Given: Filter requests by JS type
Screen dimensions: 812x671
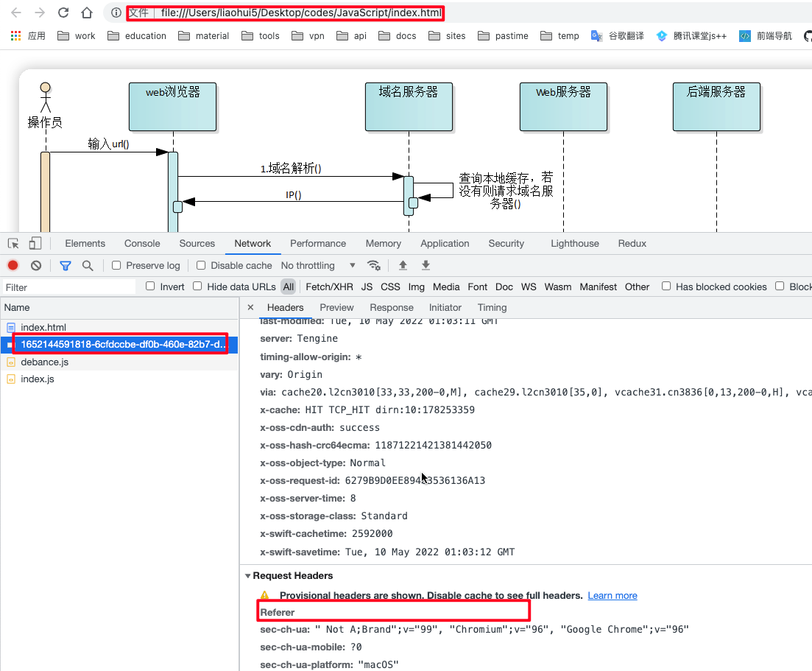Looking at the screenshot, I should coord(367,287).
